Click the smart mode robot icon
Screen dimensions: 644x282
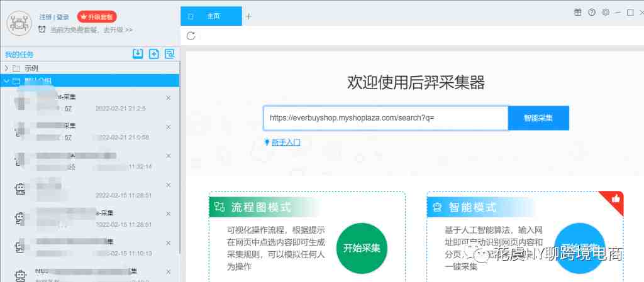click(437, 207)
